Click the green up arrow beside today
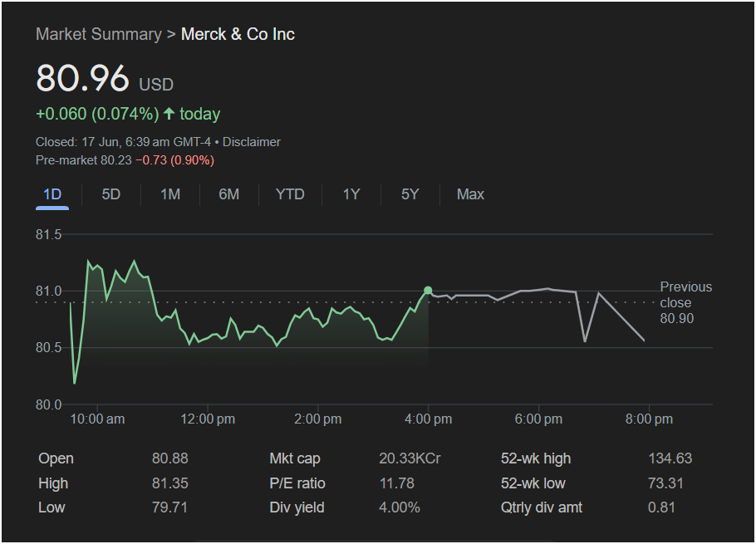The height and width of the screenshot is (544, 756). (x=169, y=114)
